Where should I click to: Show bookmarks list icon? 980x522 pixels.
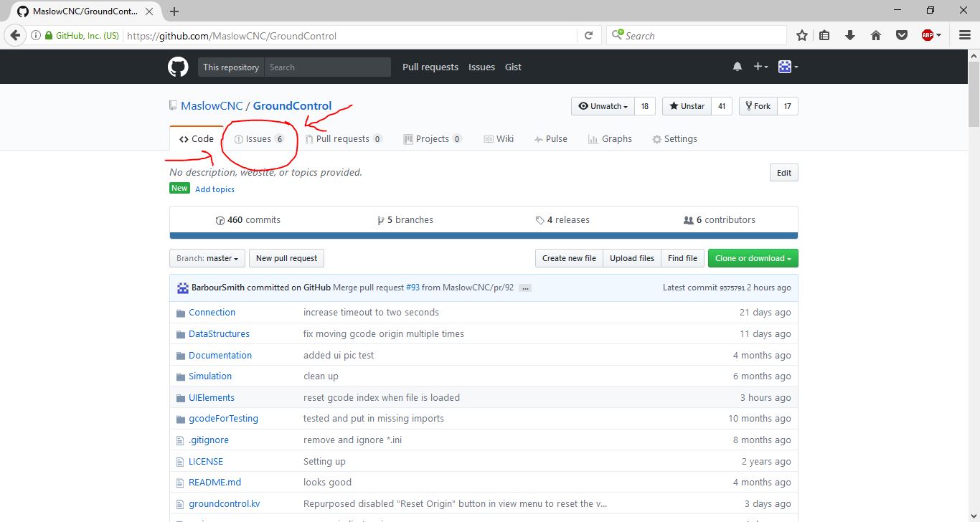[x=824, y=35]
